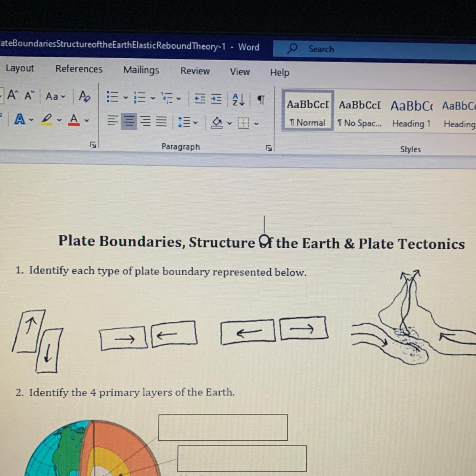The image size is (476, 476).
Task: Sort text with the A-Z icon
Action: pos(238,99)
